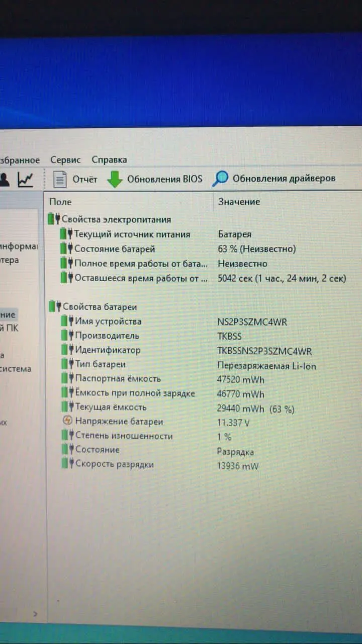Open the Справка menu

click(109, 160)
